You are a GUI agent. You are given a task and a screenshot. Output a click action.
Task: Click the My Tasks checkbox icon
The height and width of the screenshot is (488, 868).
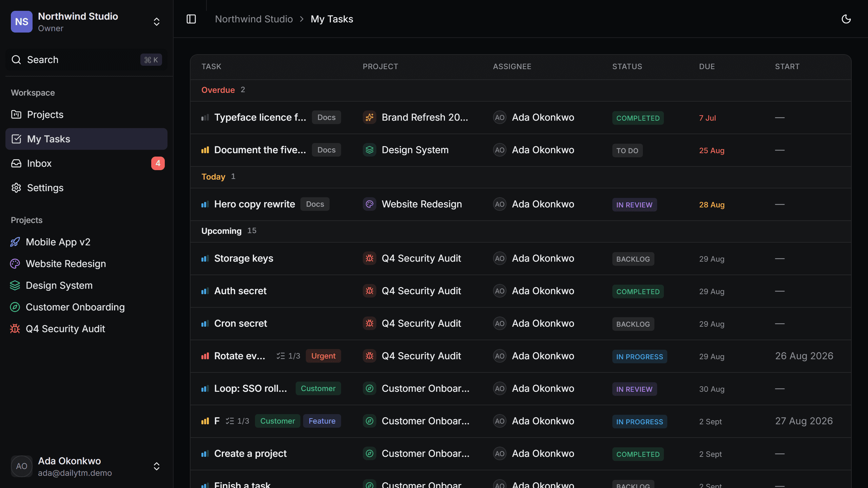coord(16,139)
